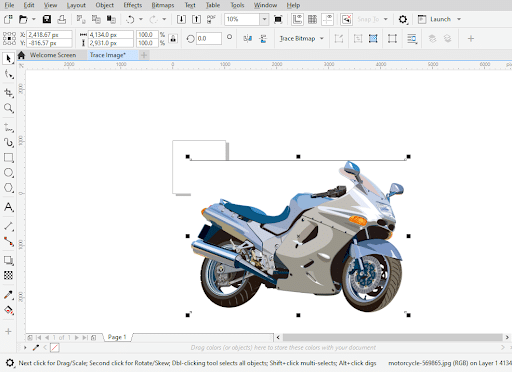This screenshot has width=512, height=372.
Task: Click the Import icon
Action: [181, 19]
